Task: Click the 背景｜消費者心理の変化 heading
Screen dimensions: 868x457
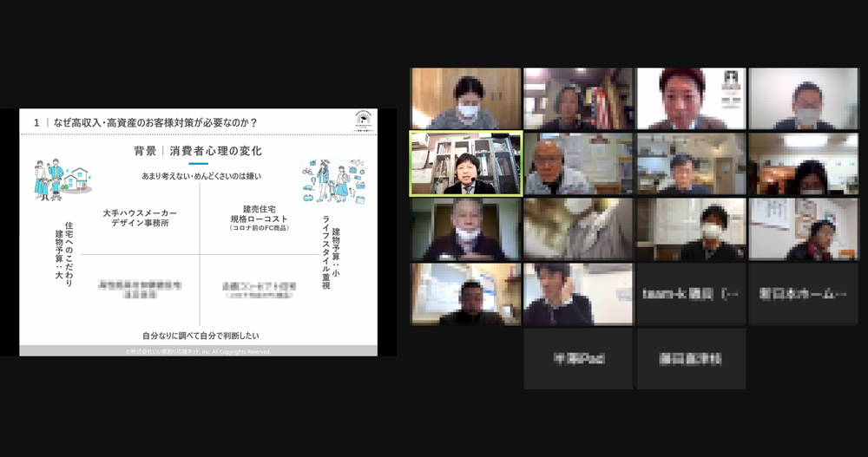Action: pos(198,151)
